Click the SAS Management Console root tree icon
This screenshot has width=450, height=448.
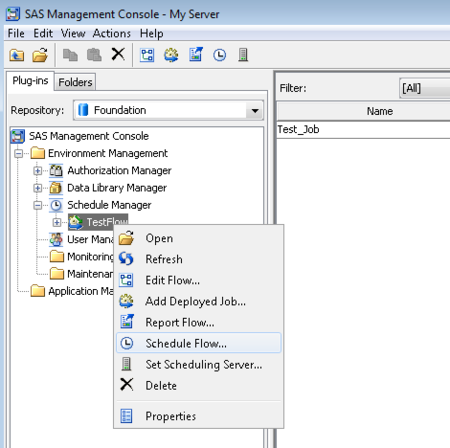17,136
